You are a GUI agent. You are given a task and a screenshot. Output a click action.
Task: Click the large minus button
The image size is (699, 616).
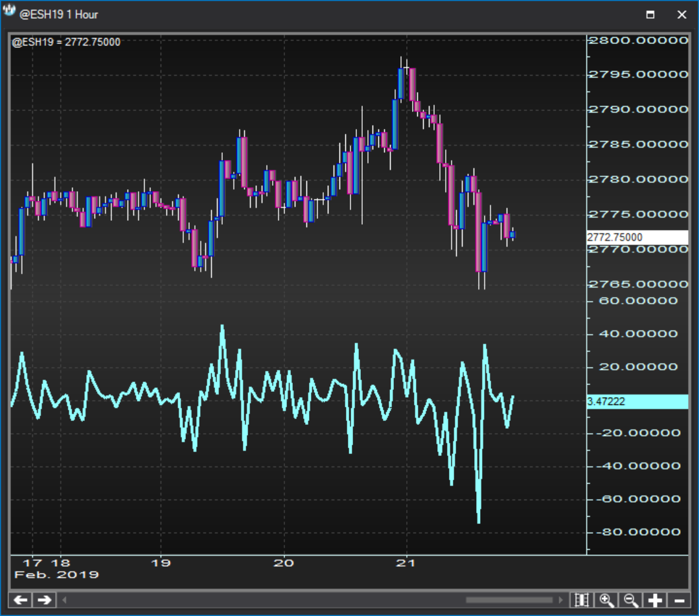[679, 600]
